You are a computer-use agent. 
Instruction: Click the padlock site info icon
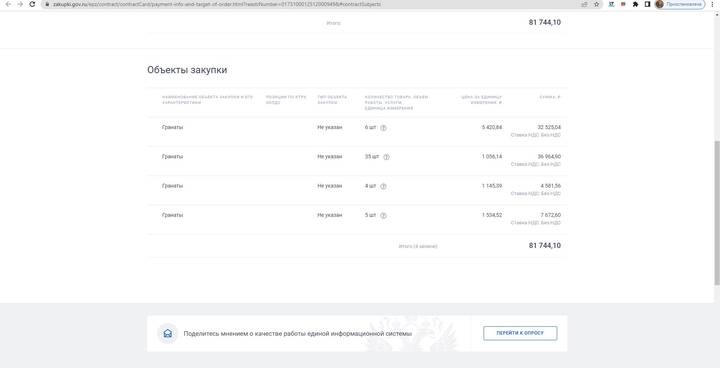point(47,4)
